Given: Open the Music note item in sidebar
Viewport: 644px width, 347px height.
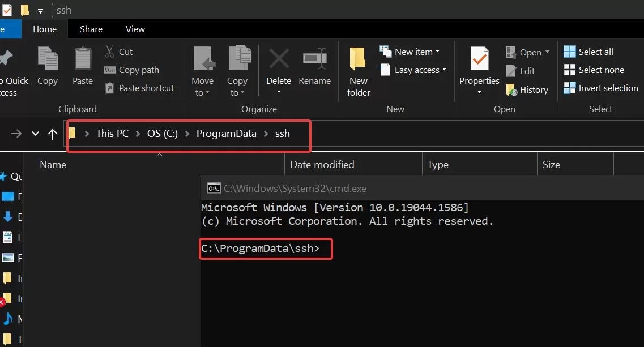Looking at the screenshot, I should (8, 319).
